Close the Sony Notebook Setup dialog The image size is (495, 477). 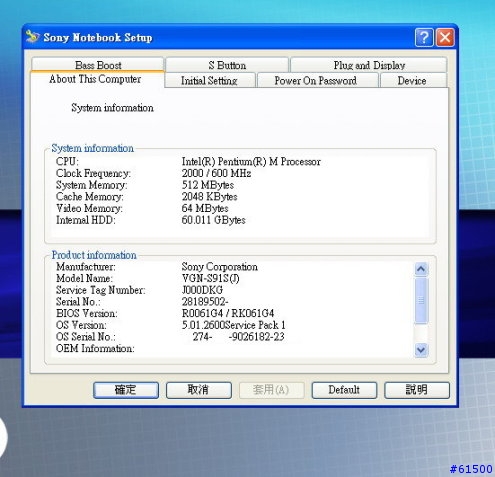pyautogui.click(x=445, y=37)
